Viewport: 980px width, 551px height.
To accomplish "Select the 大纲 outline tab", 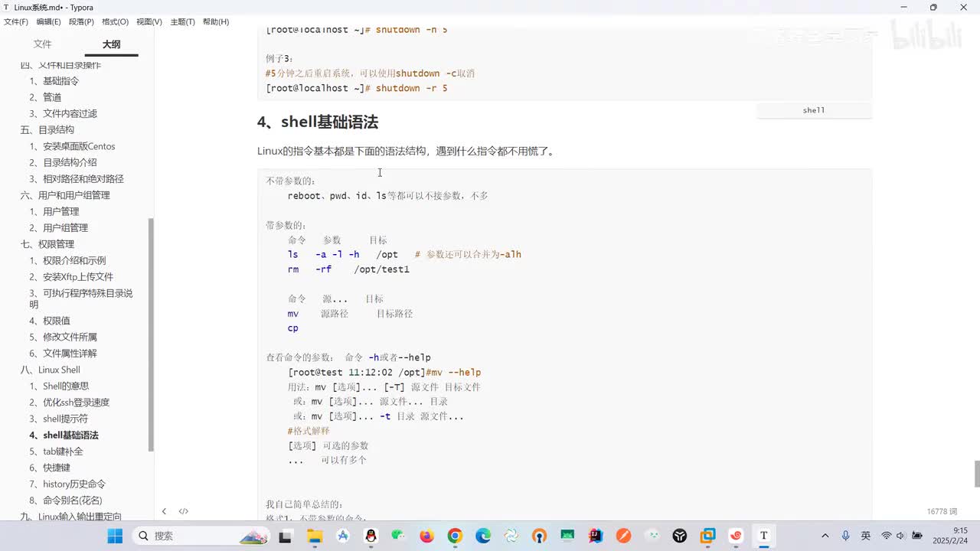I will 112,44.
